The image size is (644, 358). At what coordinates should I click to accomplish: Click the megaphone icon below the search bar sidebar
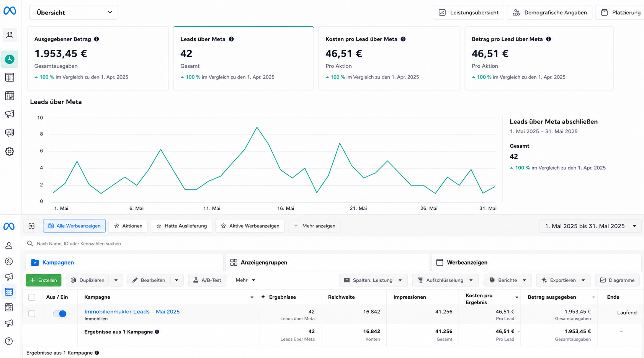[x=9, y=276]
